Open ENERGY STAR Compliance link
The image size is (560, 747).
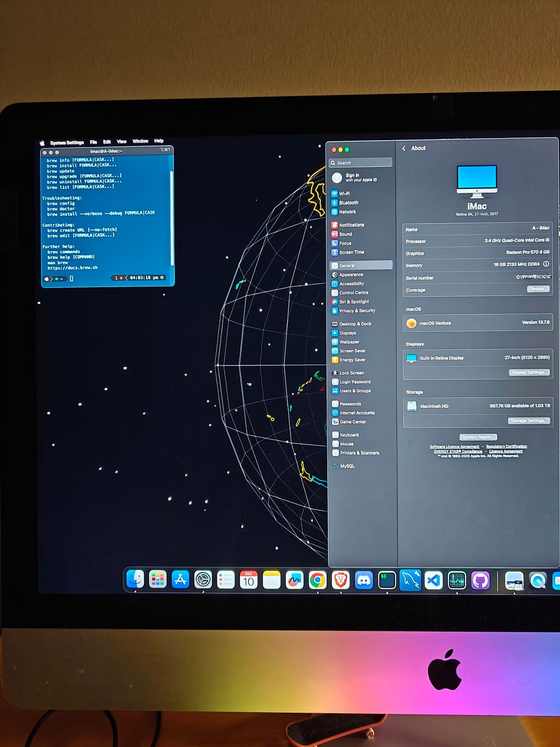[458, 451]
